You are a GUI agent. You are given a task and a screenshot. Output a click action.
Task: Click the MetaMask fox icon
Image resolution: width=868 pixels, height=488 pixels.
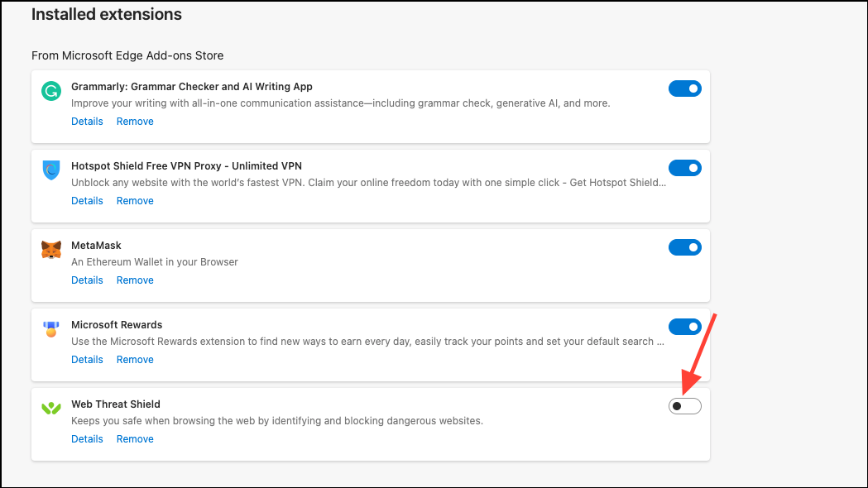click(51, 250)
